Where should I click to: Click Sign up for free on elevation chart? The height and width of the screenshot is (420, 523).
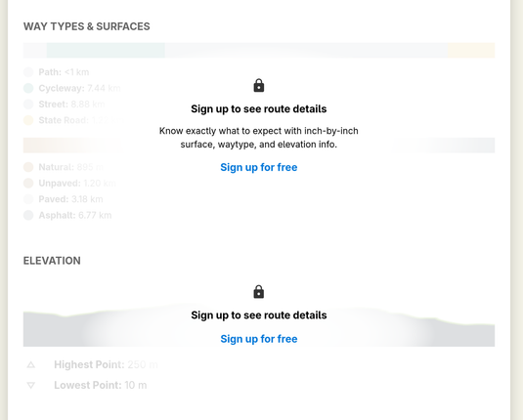pyautogui.click(x=259, y=339)
